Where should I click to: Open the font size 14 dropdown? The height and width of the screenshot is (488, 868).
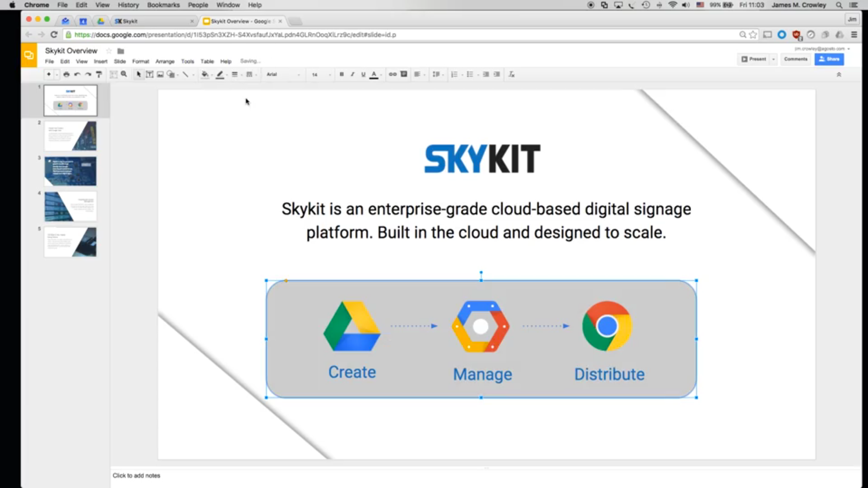pos(321,74)
